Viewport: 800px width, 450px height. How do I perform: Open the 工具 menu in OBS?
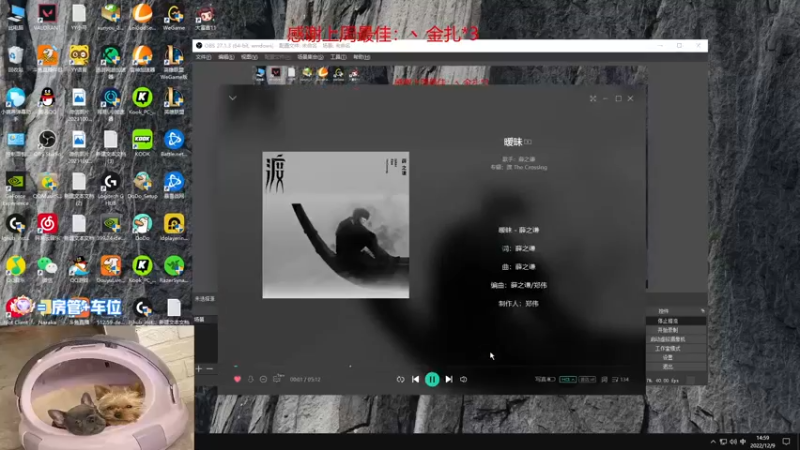pos(338,57)
